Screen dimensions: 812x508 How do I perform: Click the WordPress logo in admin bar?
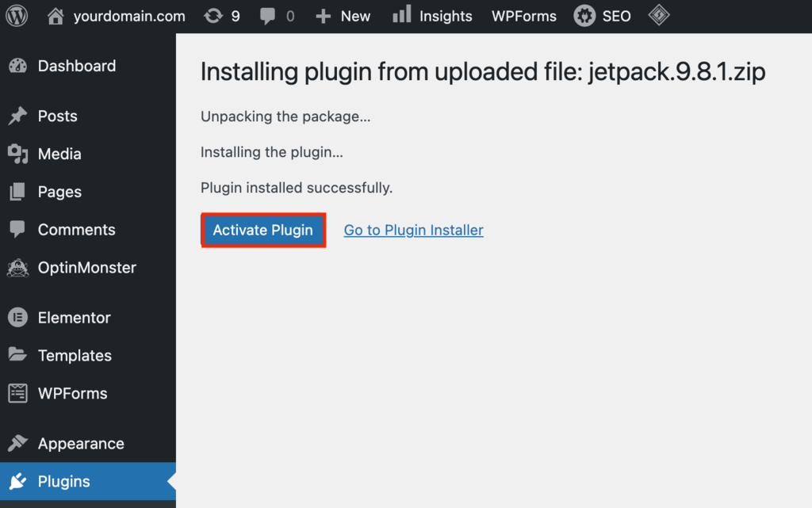click(x=17, y=16)
